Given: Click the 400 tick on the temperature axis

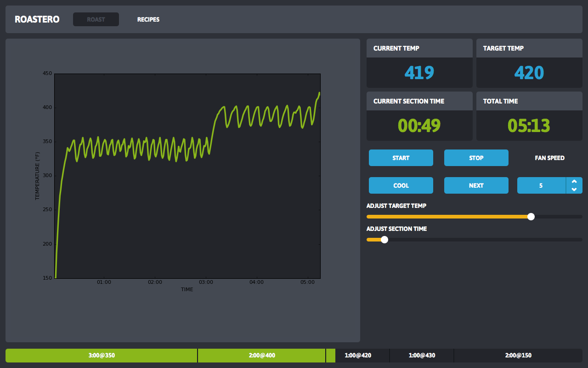Looking at the screenshot, I should 47,108.
